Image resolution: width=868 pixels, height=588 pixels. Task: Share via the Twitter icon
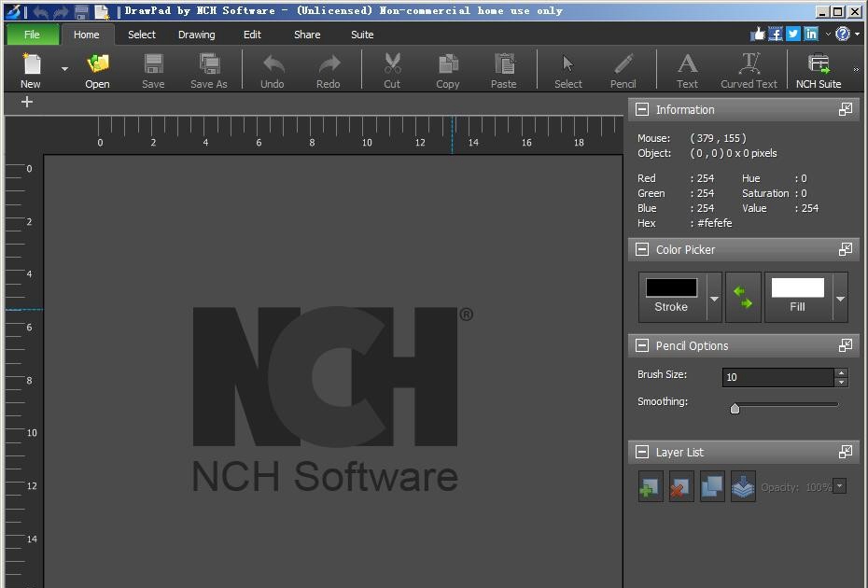[x=793, y=35]
